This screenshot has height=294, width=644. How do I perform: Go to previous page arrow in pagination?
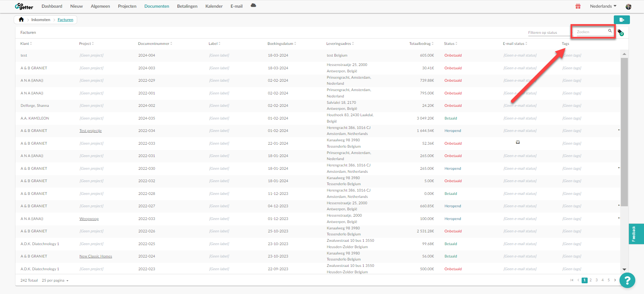[x=578, y=280]
